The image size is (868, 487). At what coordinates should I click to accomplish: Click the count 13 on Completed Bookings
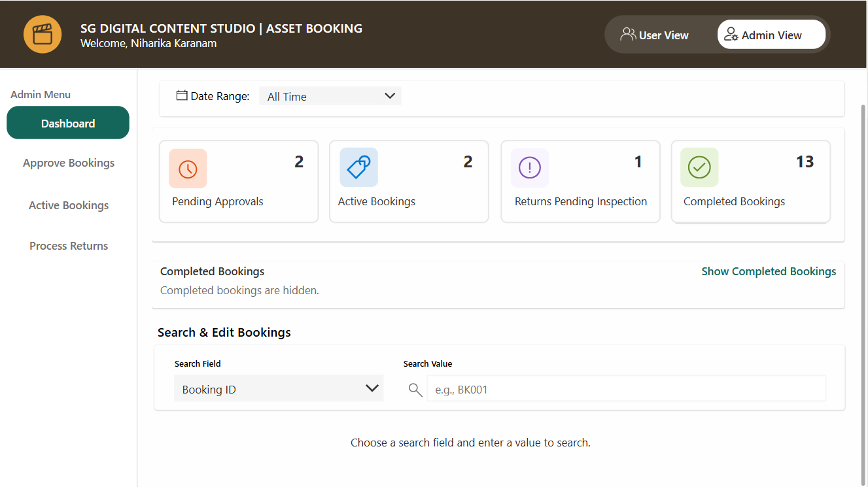(805, 161)
